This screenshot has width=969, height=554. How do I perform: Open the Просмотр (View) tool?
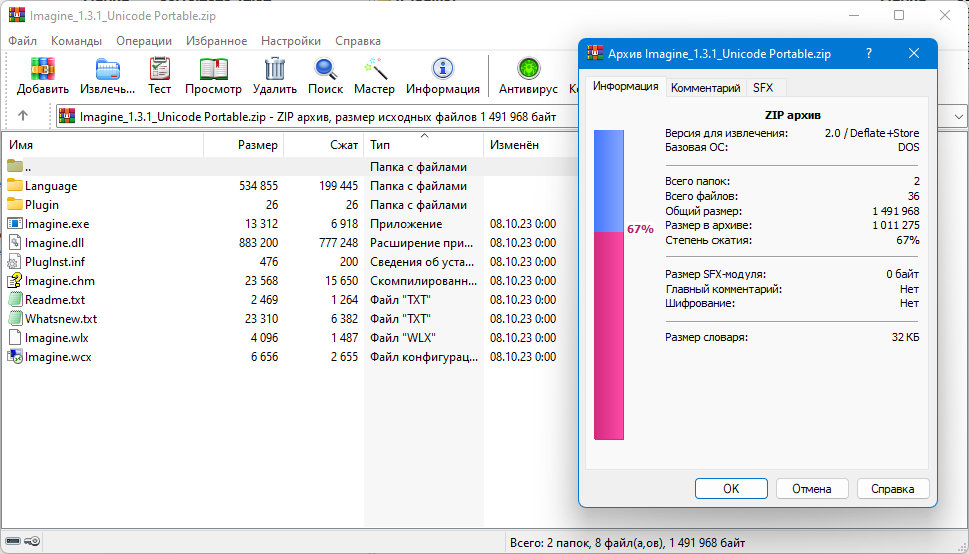click(x=213, y=69)
